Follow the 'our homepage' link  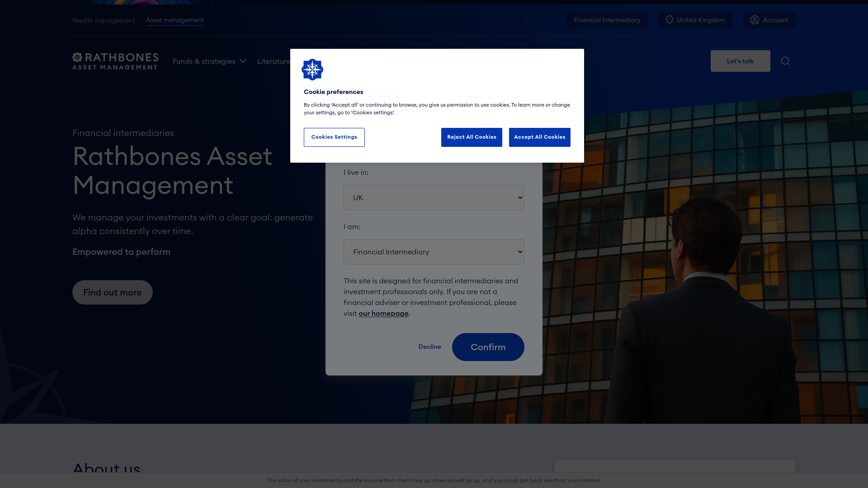pyautogui.click(x=383, y=314)
